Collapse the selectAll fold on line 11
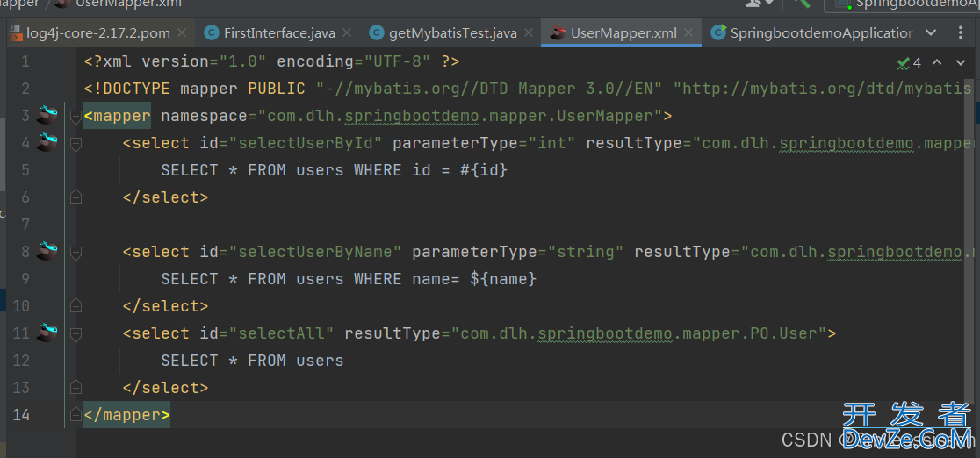This screenshot has height=458, width=980. click(x=76, y=333)
